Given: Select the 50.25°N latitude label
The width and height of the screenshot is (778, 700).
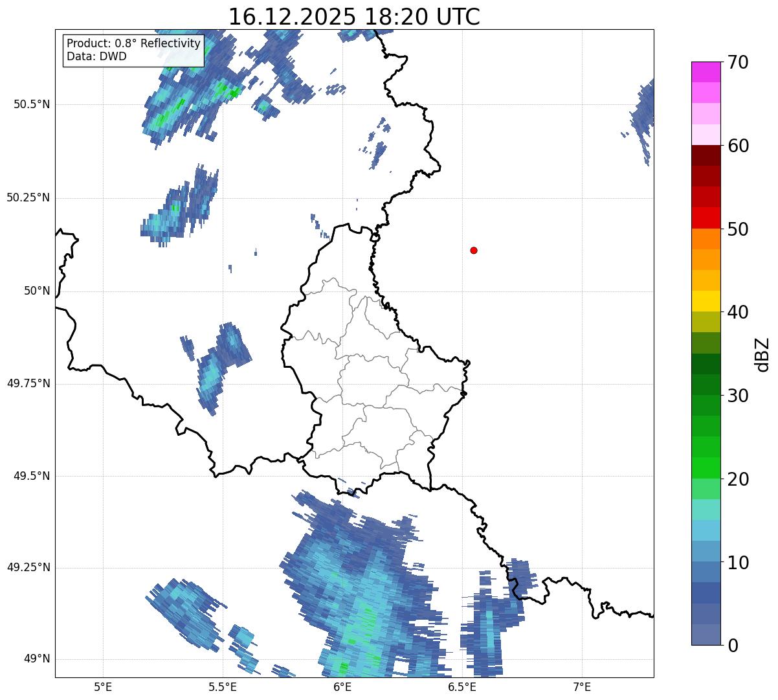Looking at the screenshot, I should [x=28, y=198].
